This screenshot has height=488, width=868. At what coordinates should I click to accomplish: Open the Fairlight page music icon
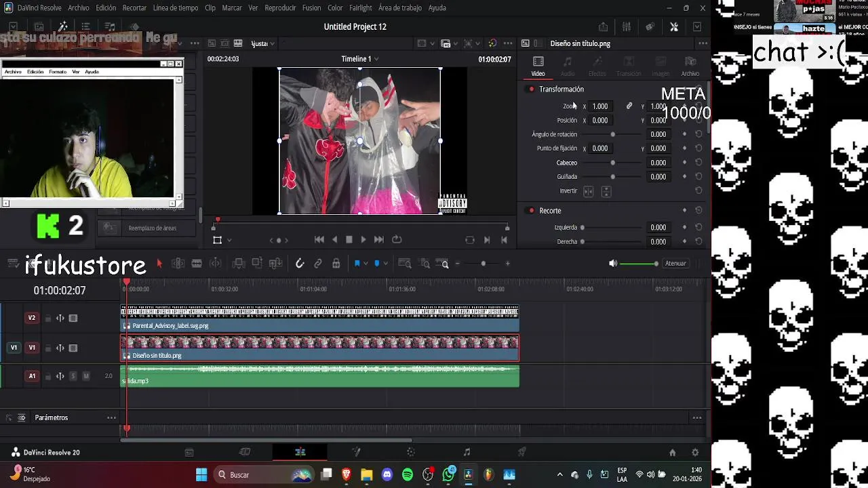[x=467, y=452]
